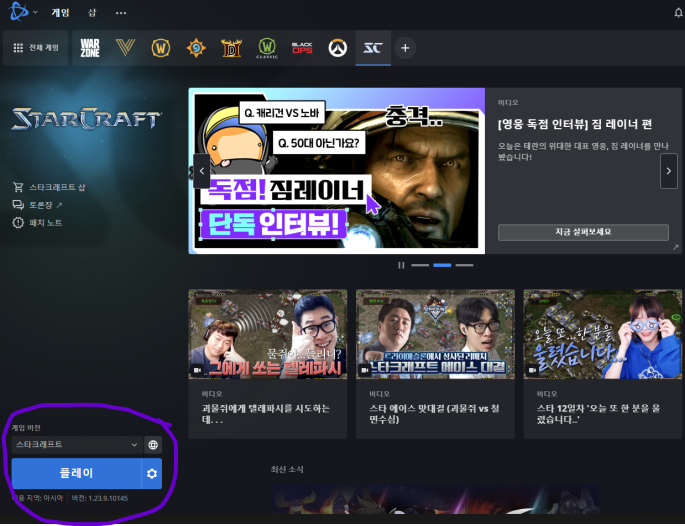Select the World of Warcraft icon
The width and height of the screenshot is (685, 526).
pyautogui.click(x=161, y=48)
